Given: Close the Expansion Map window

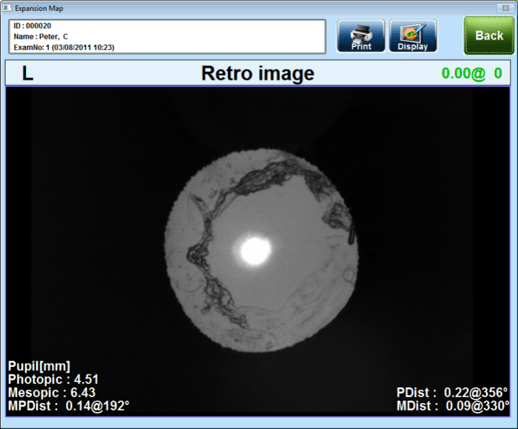Looking at the screenshot, I should [505, 8].
